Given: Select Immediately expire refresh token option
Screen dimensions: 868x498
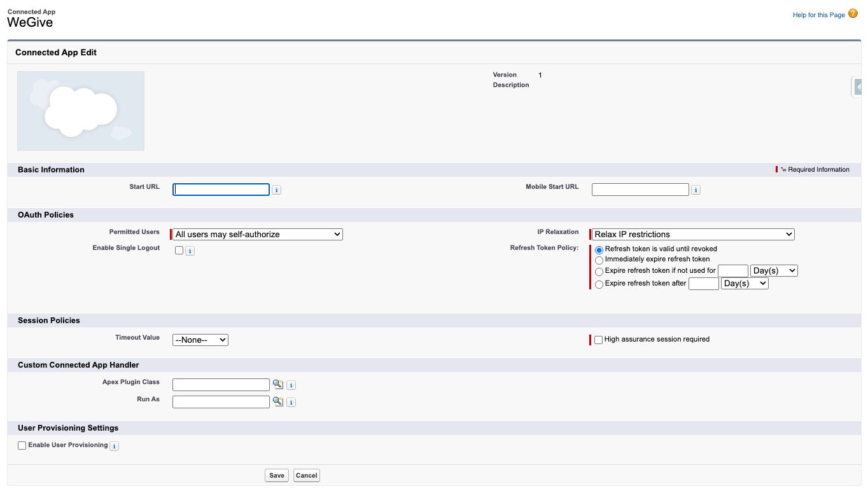Looking at the screenshot, I should 599,260.
